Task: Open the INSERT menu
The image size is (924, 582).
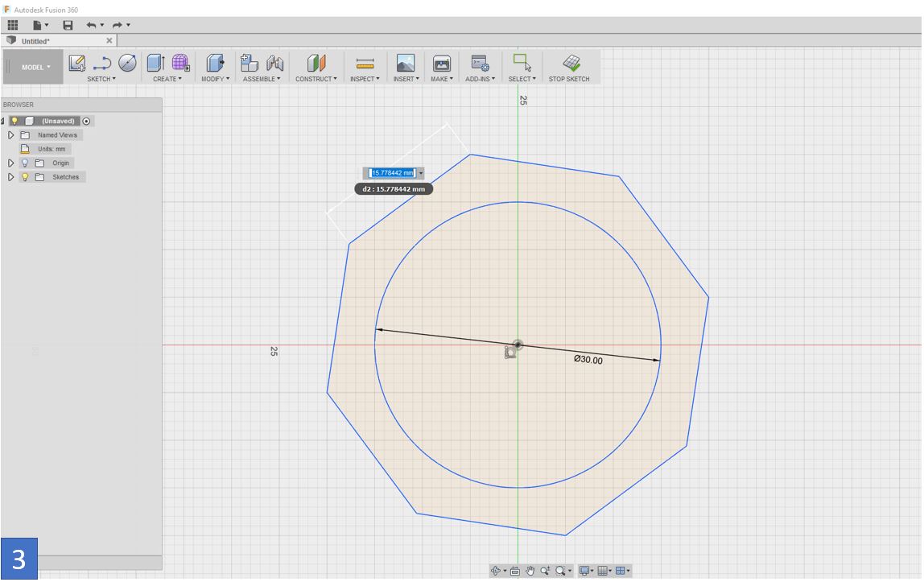Action: pyautogui.click(x=406, y=79)
